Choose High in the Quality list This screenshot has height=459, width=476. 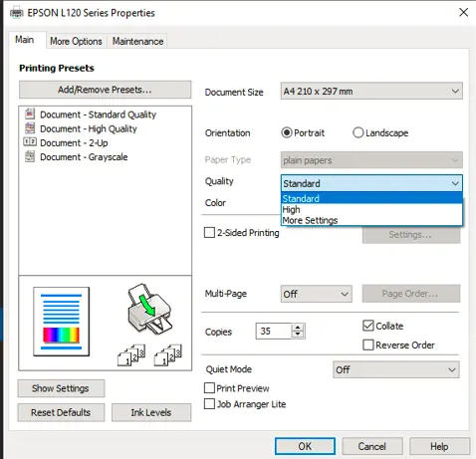[x=371, y=209]
